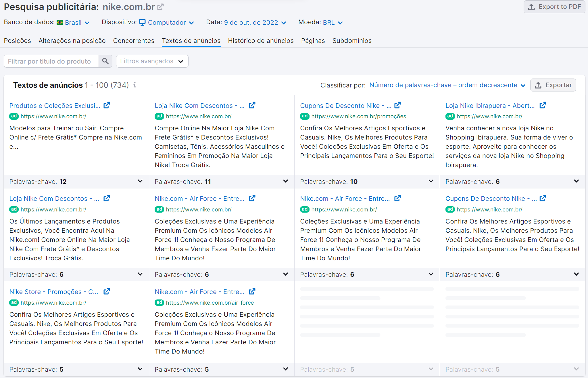
Task: Open external link icon for Nike Store - Promoções ad
Action: coord(107,291)
